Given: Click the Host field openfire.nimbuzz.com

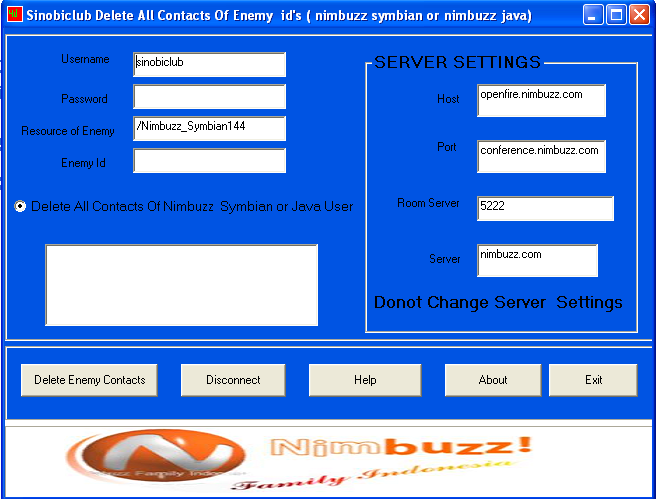Looking at the screenshot, I should coord(541,100).
